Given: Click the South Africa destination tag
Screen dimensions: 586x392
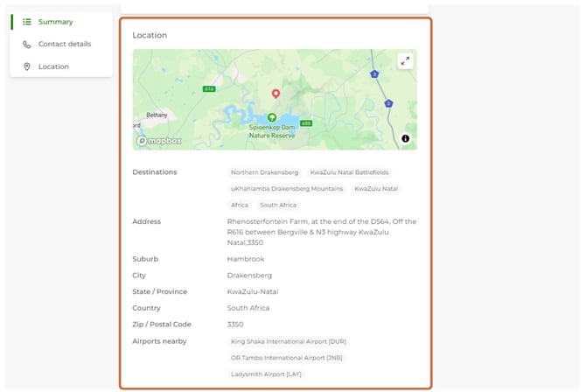Looking at the screenshot, I should click(278, 205).
